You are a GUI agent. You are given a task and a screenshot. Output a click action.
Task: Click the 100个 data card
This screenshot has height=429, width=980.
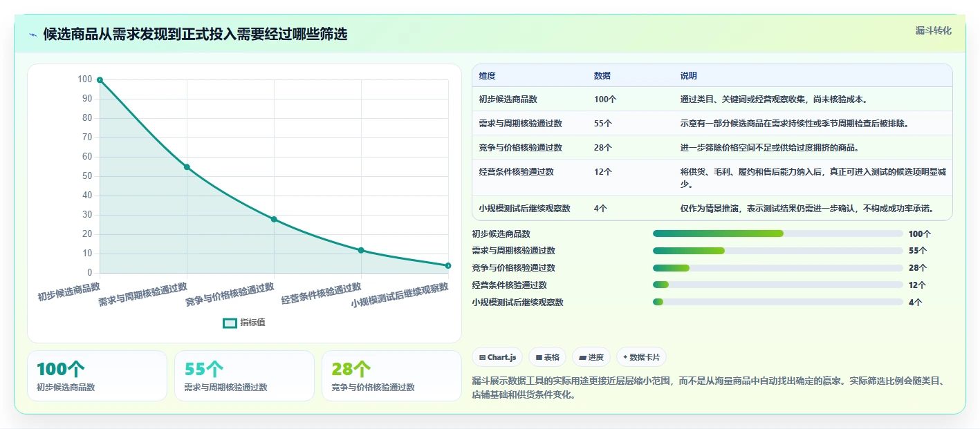coord(97,376)
